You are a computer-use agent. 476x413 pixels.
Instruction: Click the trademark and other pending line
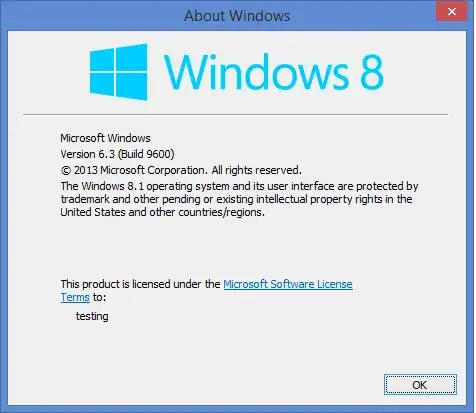click(x=236, y=199)
